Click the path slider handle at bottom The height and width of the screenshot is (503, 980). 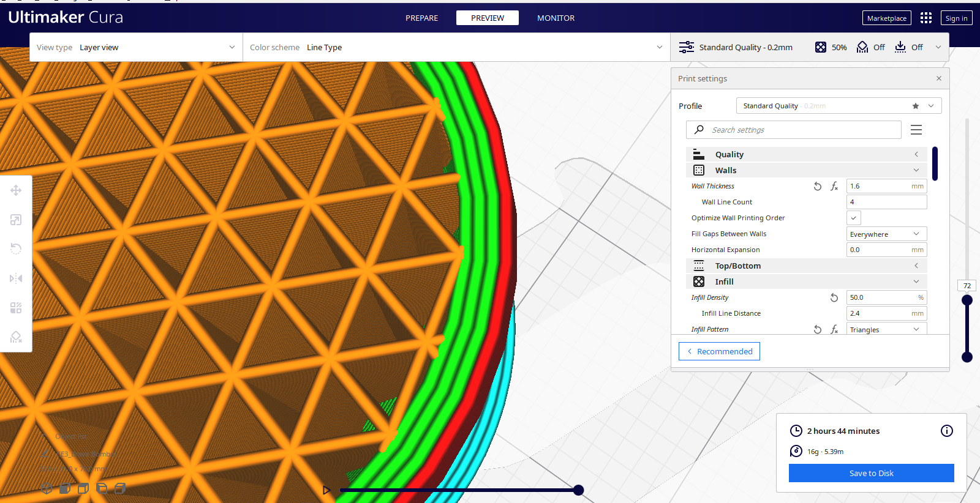tap(578, 490)
